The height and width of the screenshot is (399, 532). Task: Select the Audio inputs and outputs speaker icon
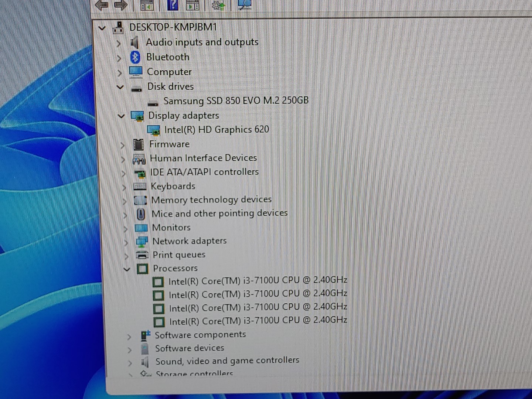(134, 43)
